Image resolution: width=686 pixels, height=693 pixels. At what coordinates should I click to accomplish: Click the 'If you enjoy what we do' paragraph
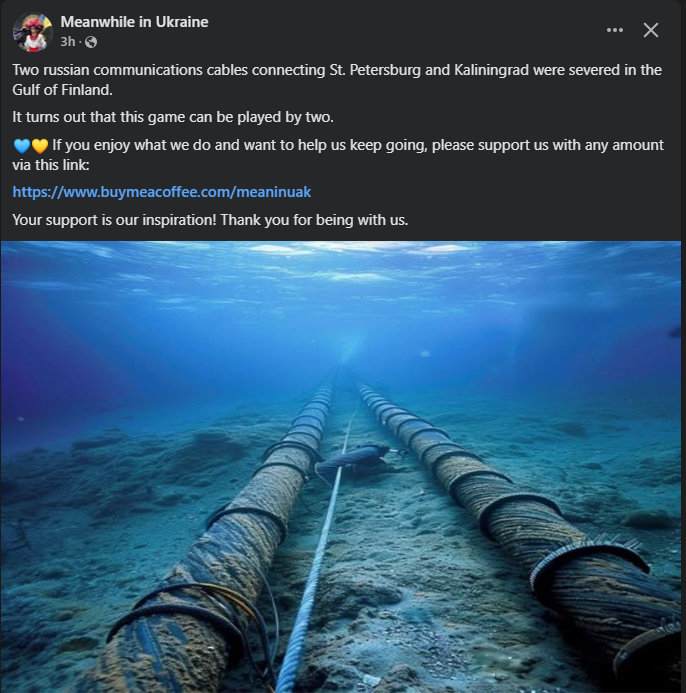(x=338, y=155)
